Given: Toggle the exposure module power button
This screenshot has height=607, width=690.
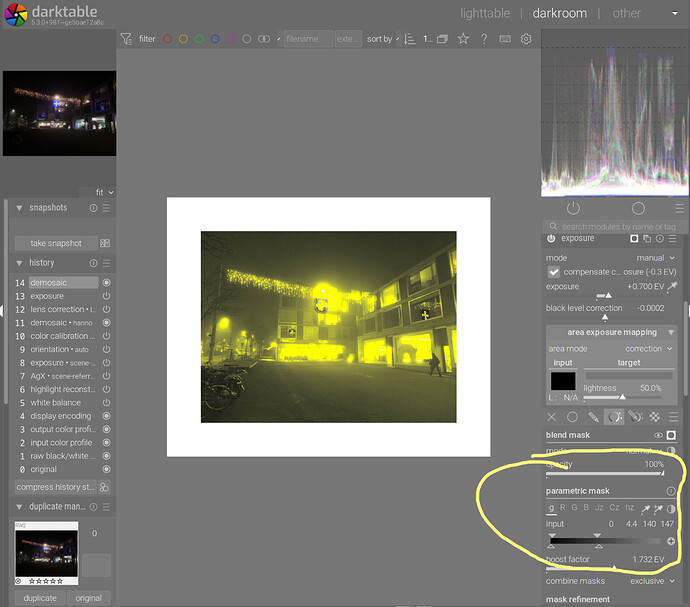Looking at the screenshot, I should click(x=552, y=239).
